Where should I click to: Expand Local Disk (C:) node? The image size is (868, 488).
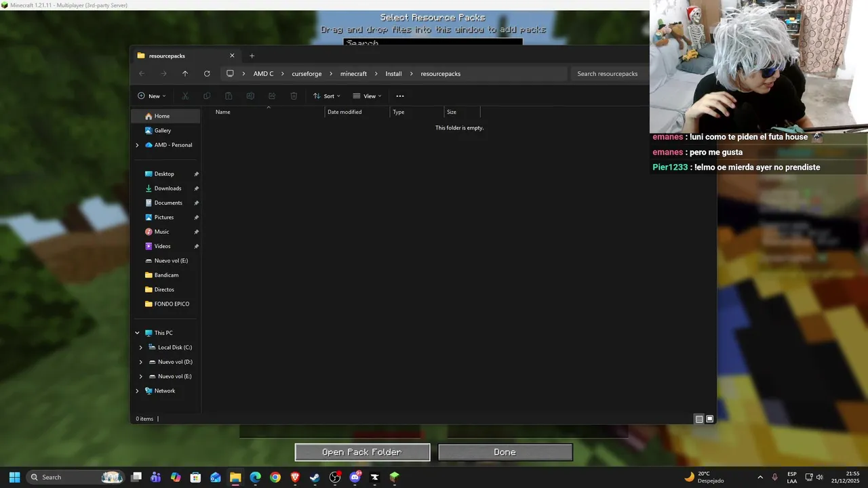point(141,348)
